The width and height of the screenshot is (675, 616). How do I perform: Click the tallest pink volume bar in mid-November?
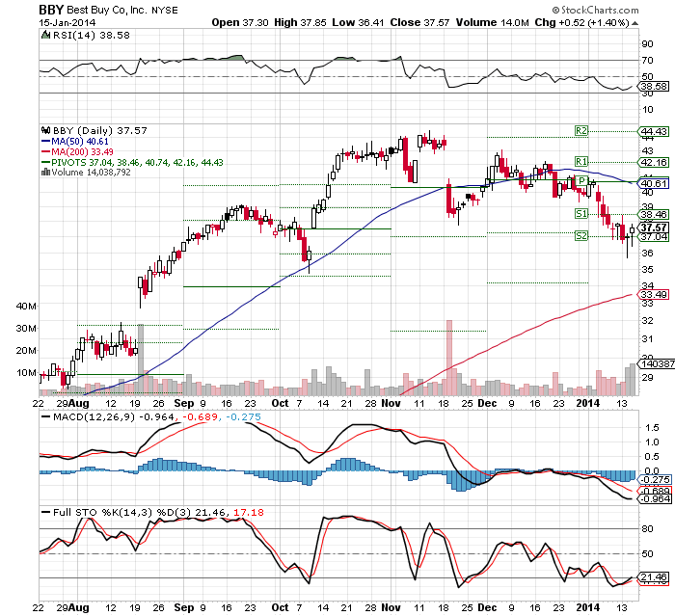[449, 358]
